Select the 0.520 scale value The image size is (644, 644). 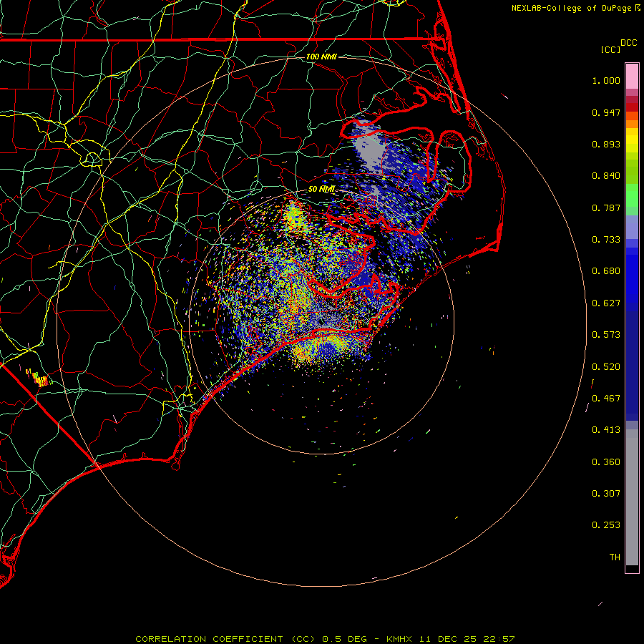tap(606, 367)
